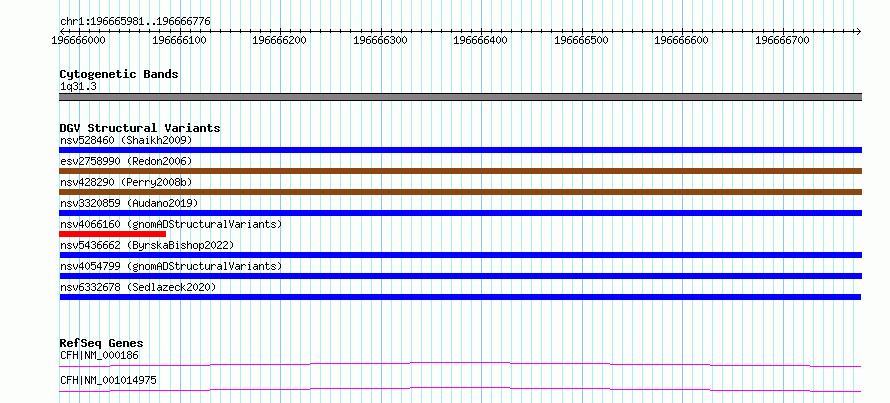
Task: Open variant nsv428290 (Perry2008b) label
Action: (x=126, y=182)
